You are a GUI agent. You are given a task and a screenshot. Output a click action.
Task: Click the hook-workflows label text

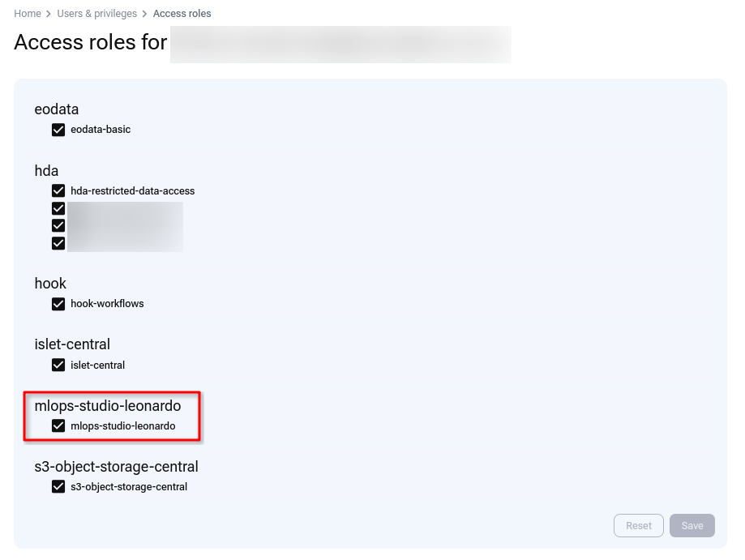pos(107,304)
